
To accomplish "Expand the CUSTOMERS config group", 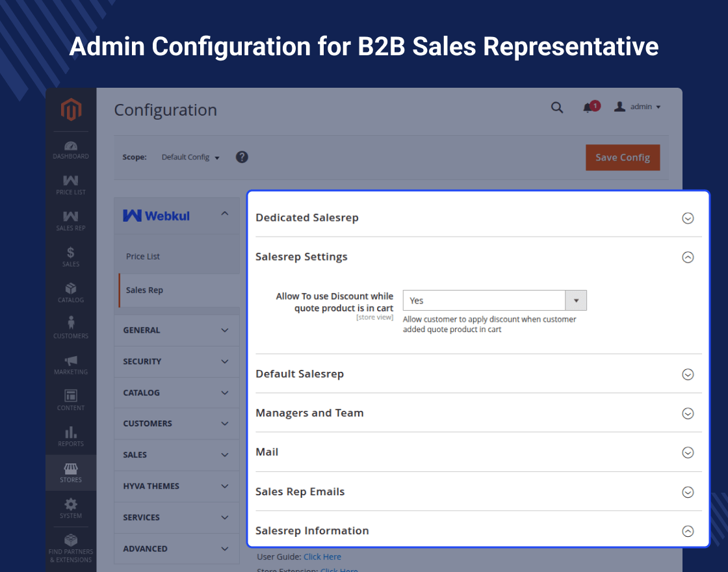I will click(x=176, y=423).
